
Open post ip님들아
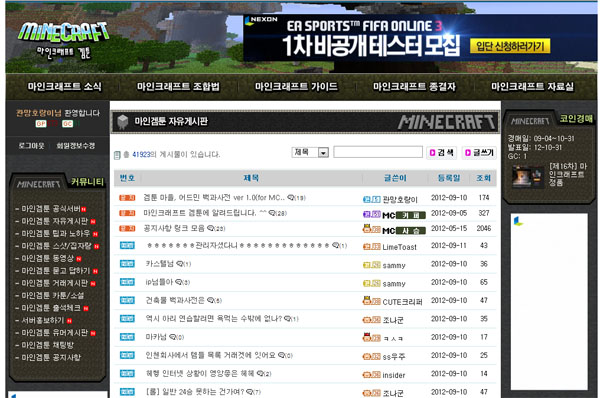tap(159, 282)
